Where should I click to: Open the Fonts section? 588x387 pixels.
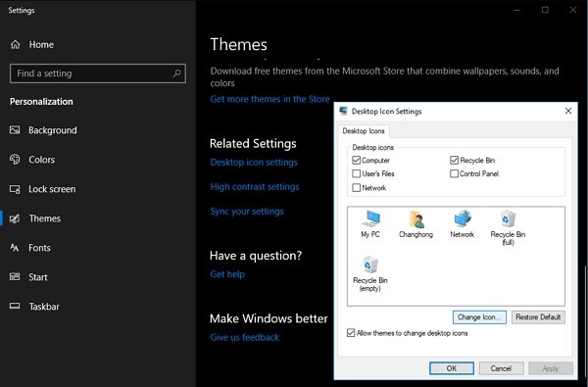pyautogui.click(x=39, y=248)
